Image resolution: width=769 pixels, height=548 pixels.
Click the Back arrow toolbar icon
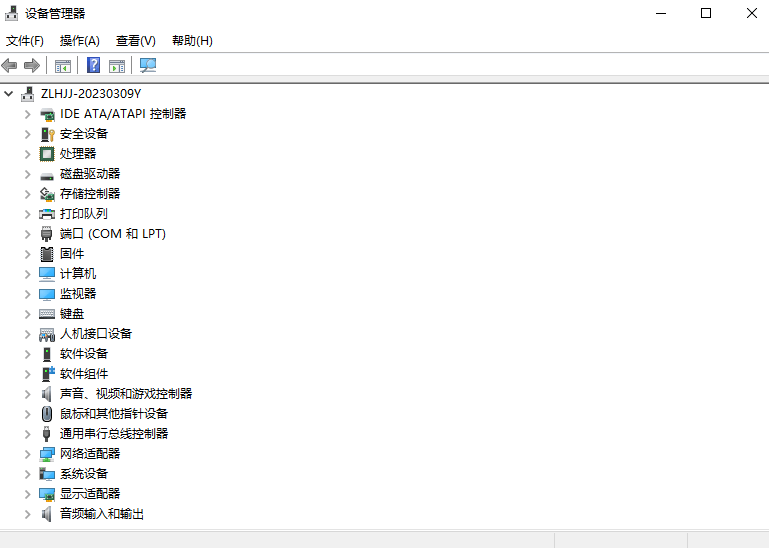[x=9, y=65]
